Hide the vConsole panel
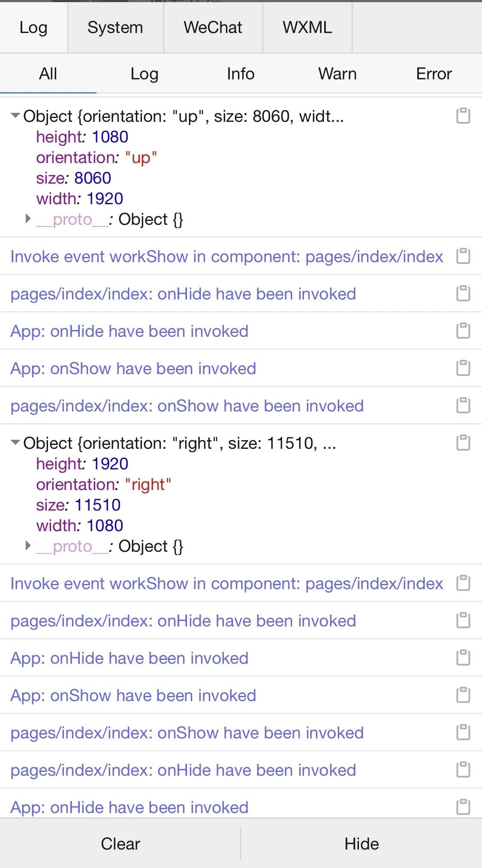Viewport: 482px width, 868px height. tap(361, 844)
